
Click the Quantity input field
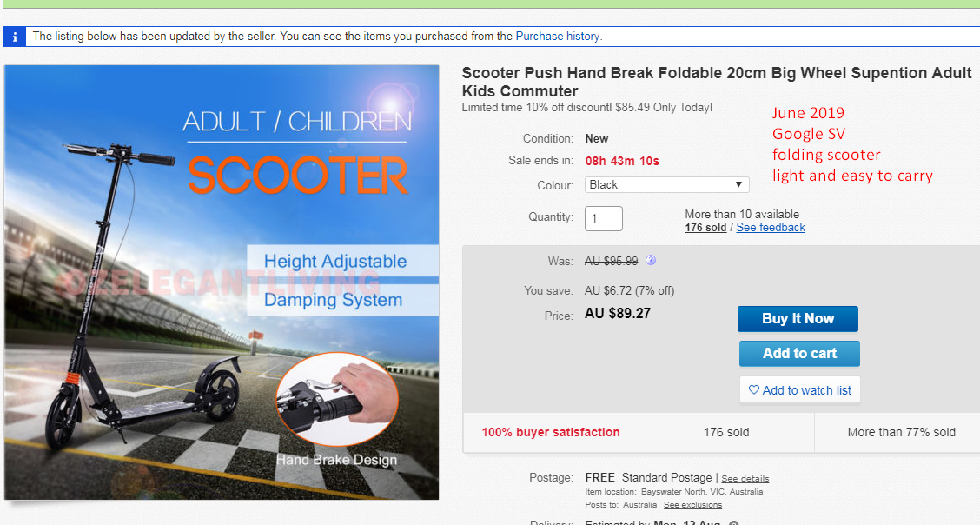click(x=604, y=219)
